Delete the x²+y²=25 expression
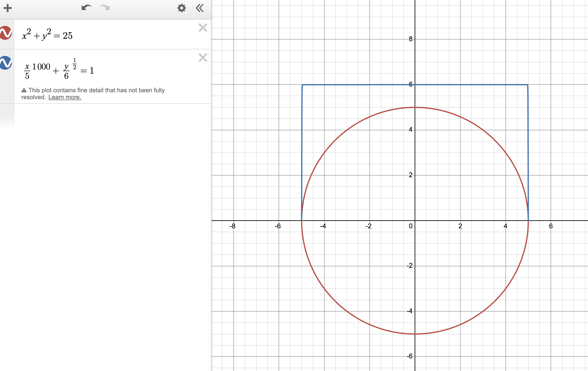 tap(203, 28)
